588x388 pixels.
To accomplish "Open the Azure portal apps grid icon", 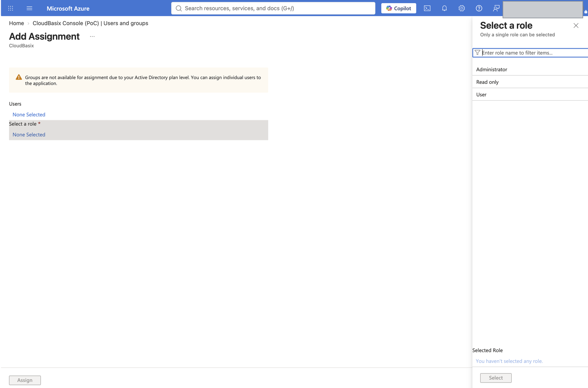I will (11, 8).
